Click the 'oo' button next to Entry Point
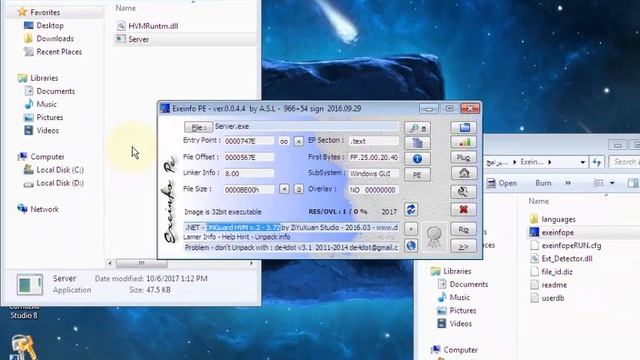This screenshot has width=640, height=360. pyautogui.click(x=284, y=141)
